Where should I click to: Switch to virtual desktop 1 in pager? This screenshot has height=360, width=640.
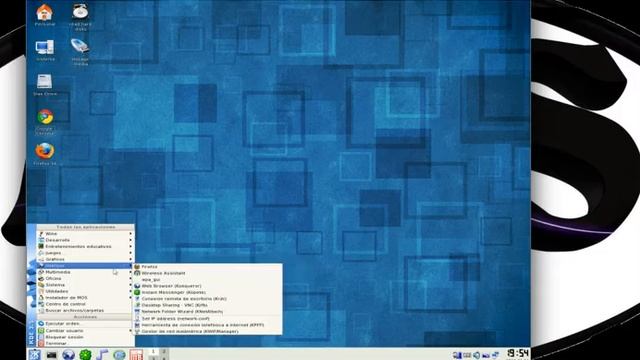(153, 351)
